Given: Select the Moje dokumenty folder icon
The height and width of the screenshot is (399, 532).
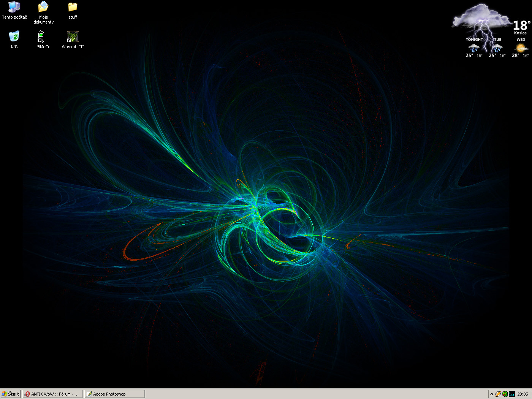Looking at the screenshot, I should (43, 7).
